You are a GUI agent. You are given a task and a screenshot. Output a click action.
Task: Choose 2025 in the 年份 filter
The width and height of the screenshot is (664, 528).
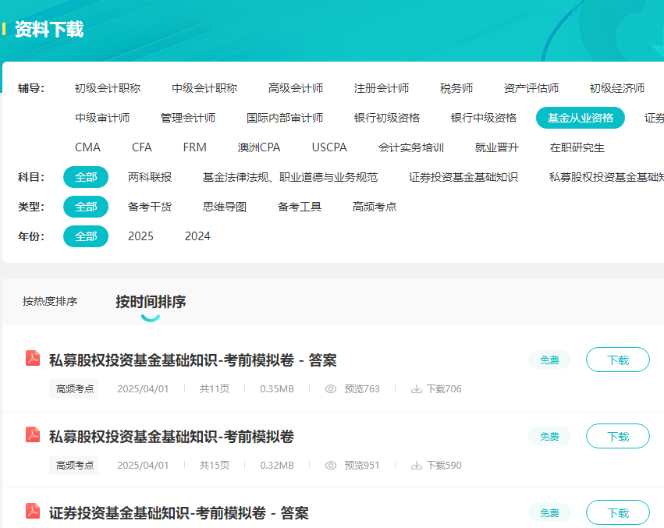click(x=141, y=236)
